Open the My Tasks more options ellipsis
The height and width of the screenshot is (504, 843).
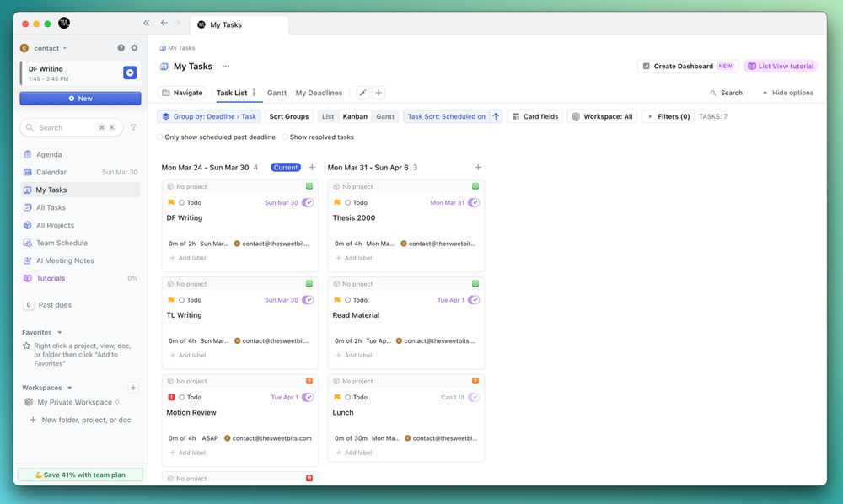point(226,66)
